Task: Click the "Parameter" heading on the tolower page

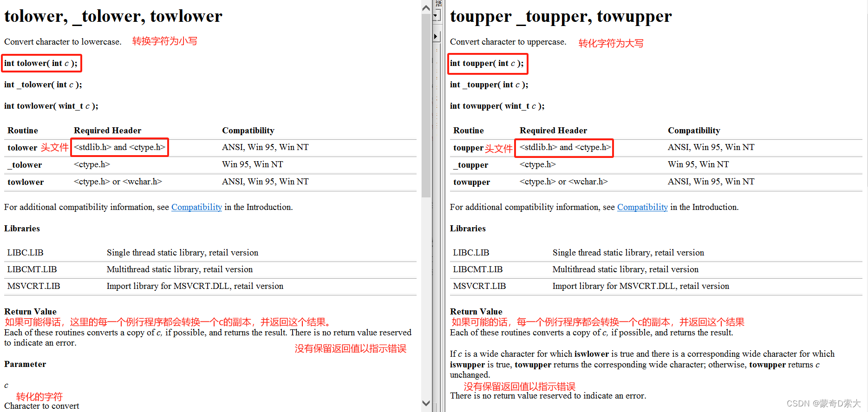Action: tap(25, 364)
